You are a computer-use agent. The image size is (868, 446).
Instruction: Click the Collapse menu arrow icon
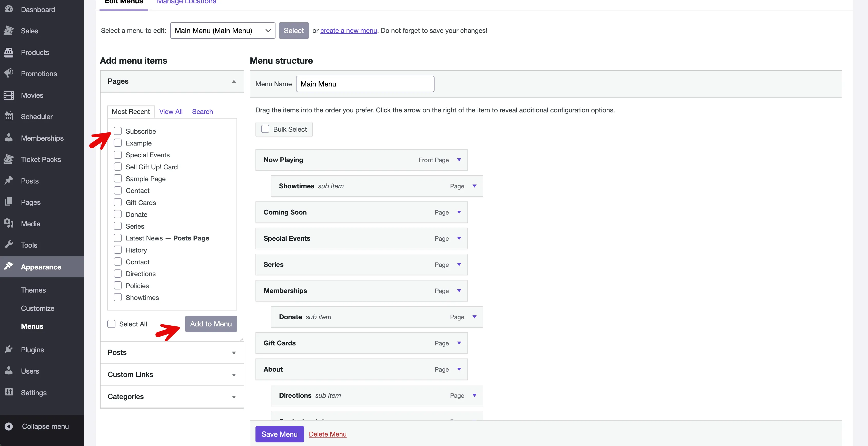(x=9, y=426)
